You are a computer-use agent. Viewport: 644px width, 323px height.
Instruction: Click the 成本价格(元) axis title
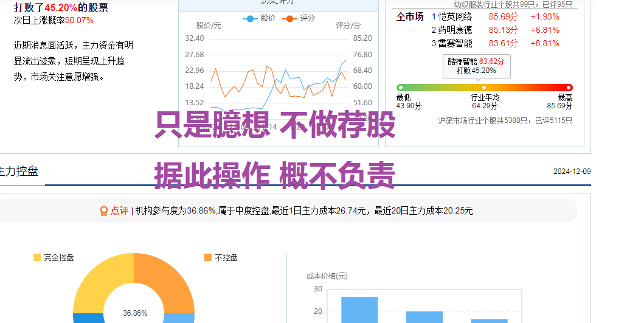coord(327,276)
